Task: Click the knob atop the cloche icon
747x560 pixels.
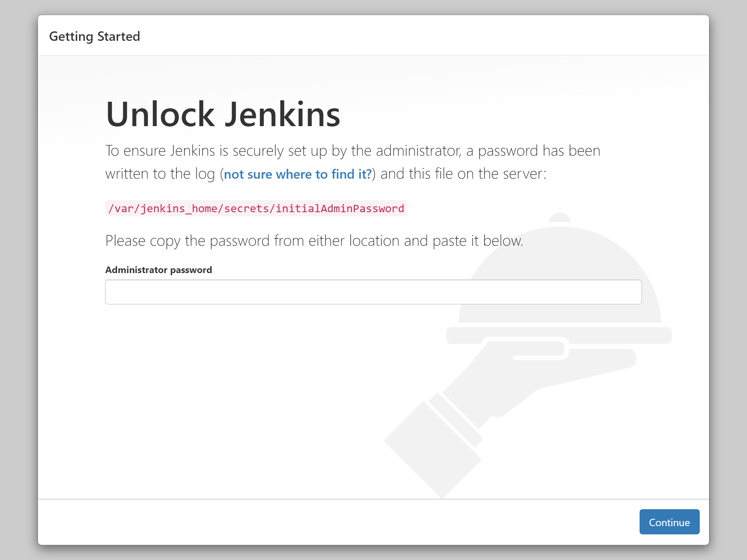Action: coord(560,218)
